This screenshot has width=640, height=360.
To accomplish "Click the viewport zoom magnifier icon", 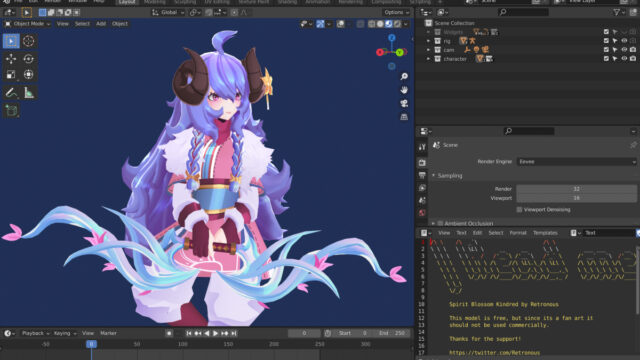I will (404, 76).
